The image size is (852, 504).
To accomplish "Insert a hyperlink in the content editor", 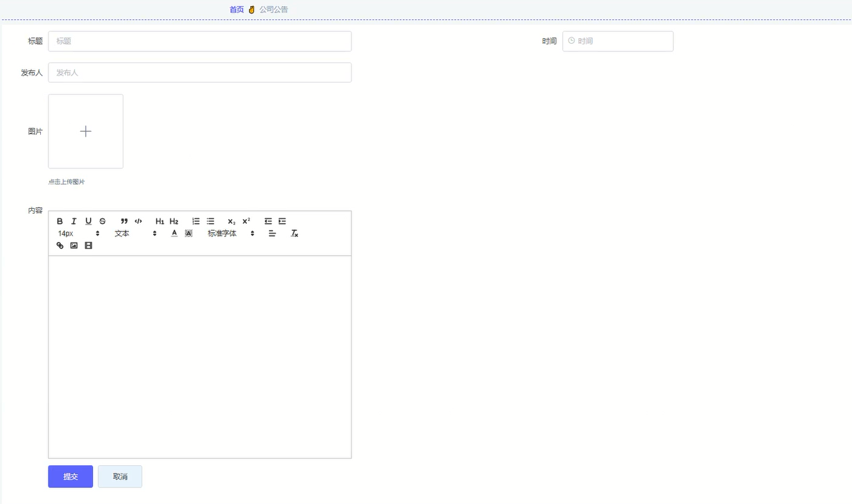I will (59, 245).
